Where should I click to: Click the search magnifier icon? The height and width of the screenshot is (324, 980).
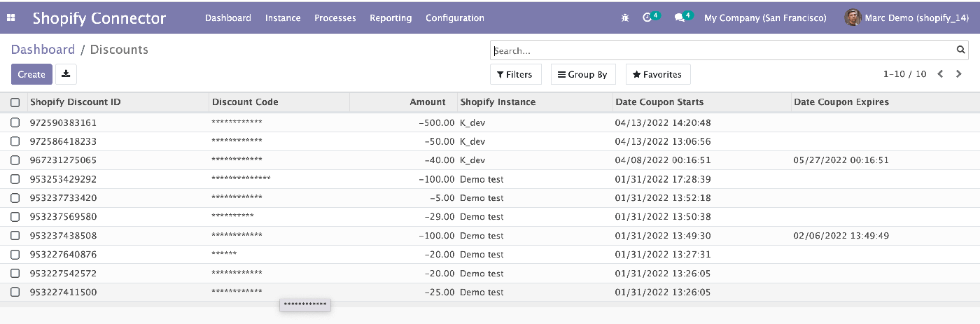960,50
